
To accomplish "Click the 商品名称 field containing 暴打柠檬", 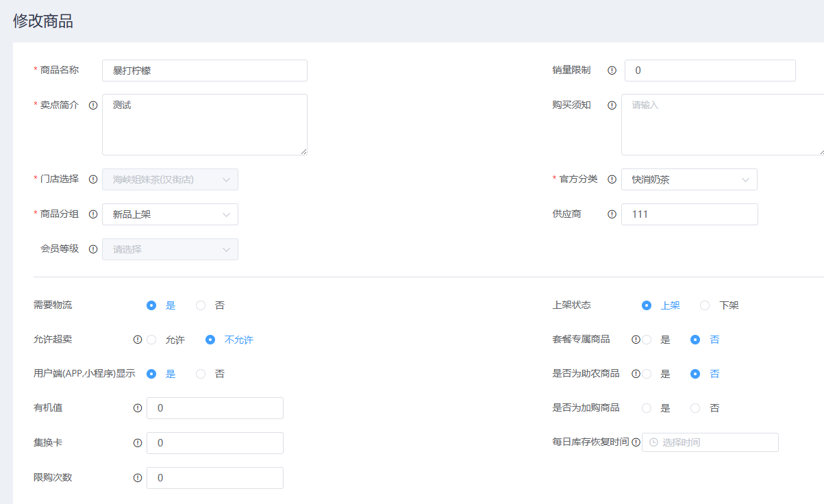I will point(204,71).
